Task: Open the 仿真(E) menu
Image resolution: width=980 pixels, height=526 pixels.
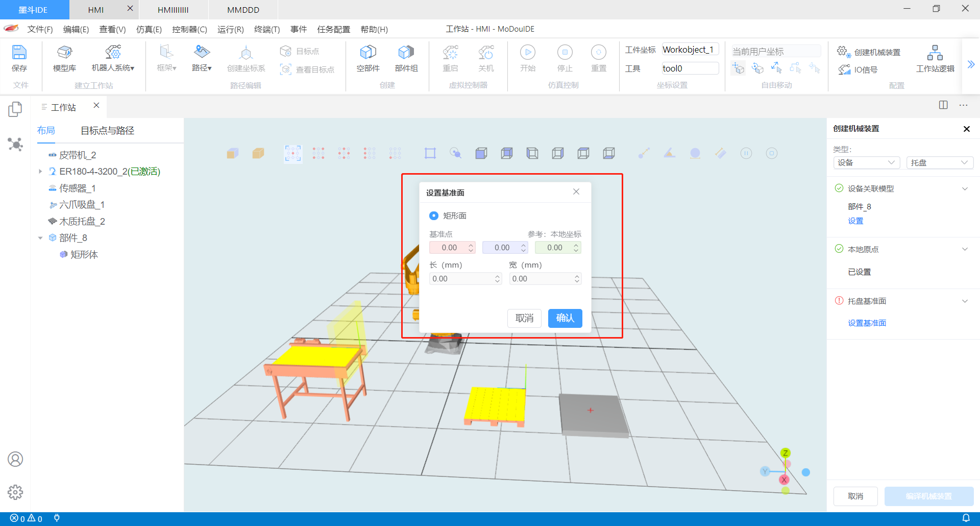Action: click(149, 29)
